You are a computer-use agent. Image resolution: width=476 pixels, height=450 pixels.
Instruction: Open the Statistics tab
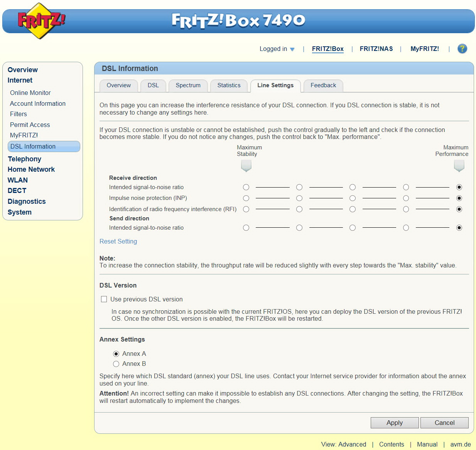[229, 86]
